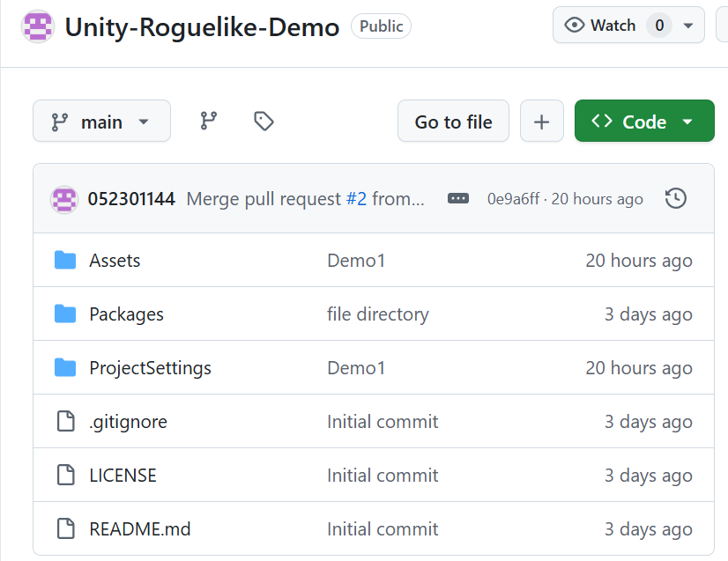Click the Public visibility badge
Screen dimensions: 728x561
(381, 26)
